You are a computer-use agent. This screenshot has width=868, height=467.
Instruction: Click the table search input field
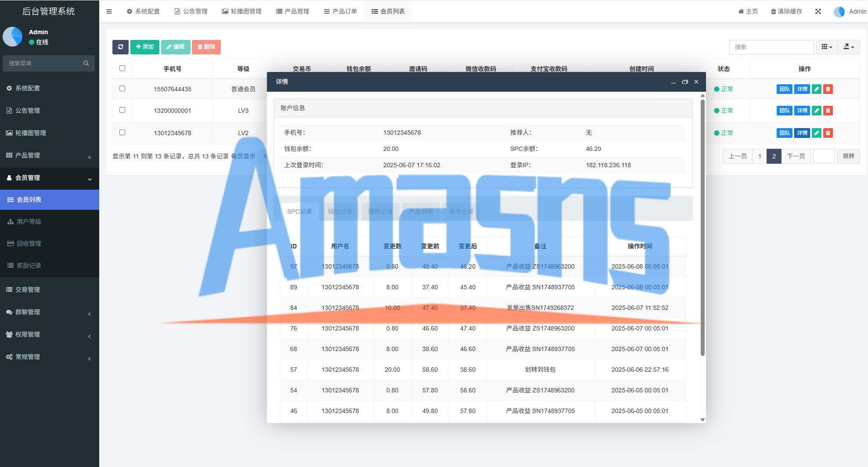tap(771, 47)
